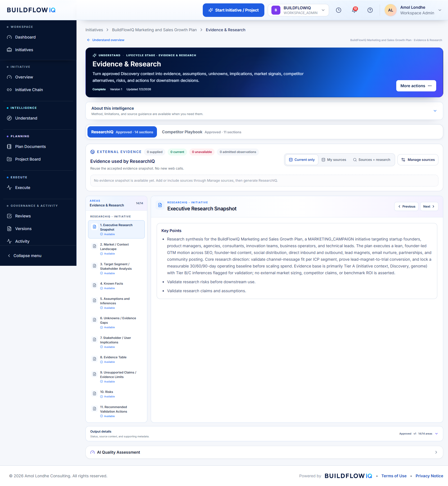
Task: Click the Known Facts document icon
Action: [x=94, y=285]
